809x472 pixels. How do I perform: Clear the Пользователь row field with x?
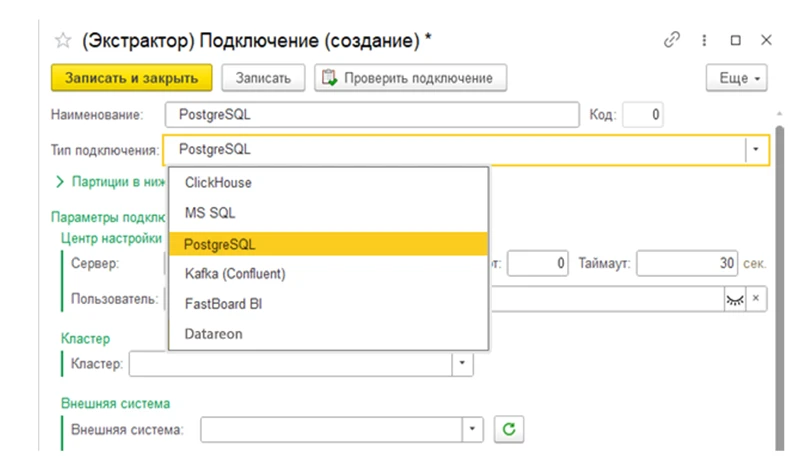757,299
